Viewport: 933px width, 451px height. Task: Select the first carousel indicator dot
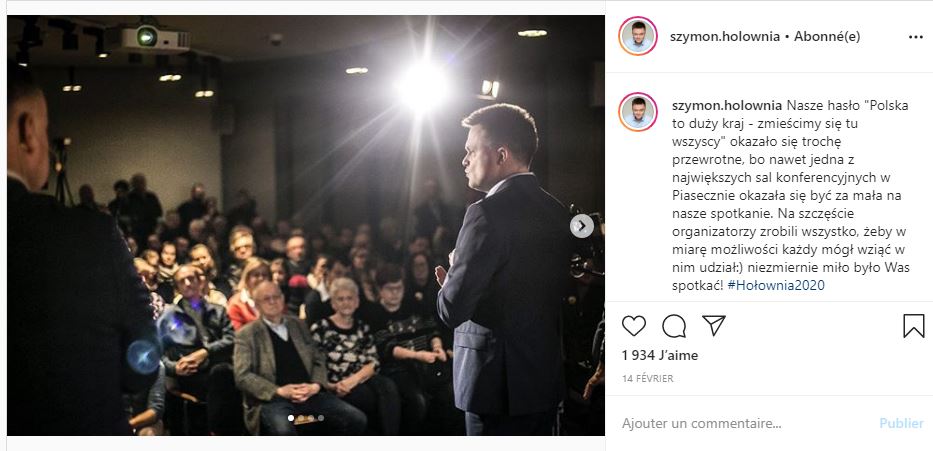291,418
